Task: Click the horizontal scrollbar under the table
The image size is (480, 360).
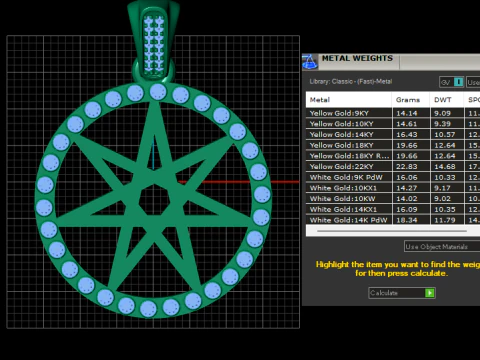Action: click(x=392, y=231)
